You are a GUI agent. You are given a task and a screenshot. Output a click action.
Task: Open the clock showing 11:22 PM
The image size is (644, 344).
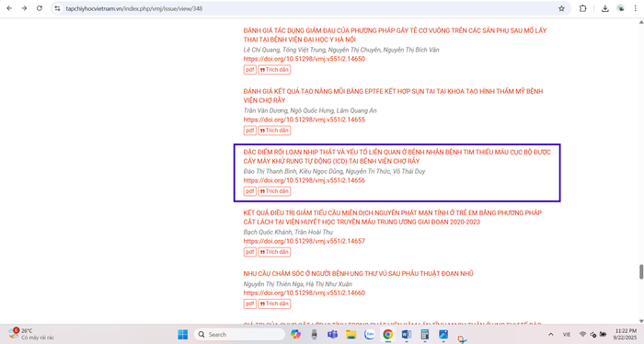[x=626, y=334]
